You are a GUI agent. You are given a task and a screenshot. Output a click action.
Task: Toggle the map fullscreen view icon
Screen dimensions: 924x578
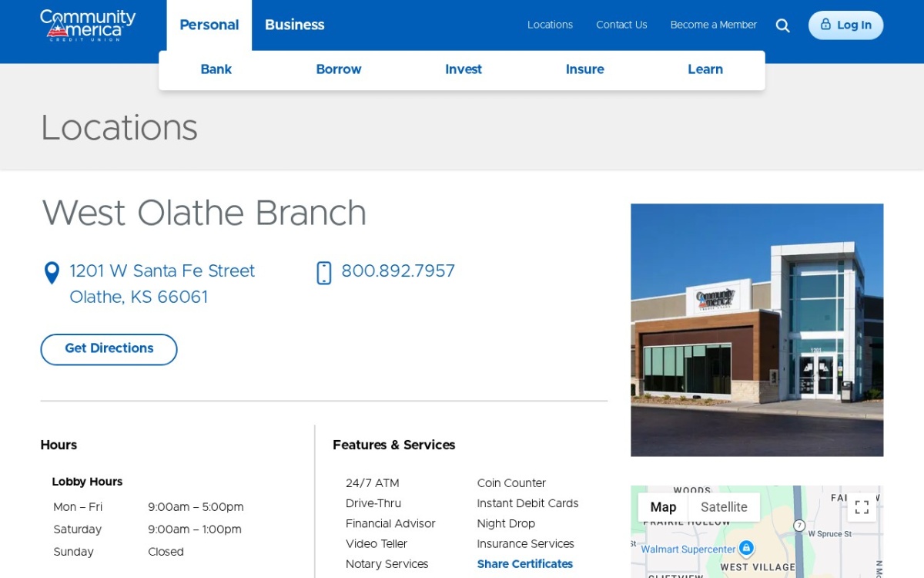862,507
